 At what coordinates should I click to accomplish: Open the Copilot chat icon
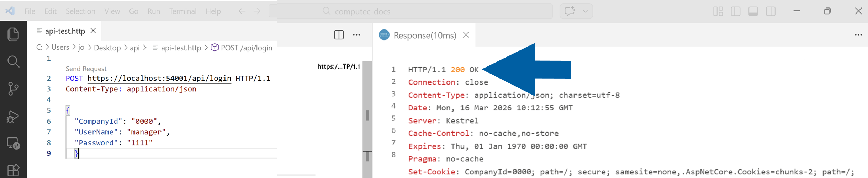[570, 11]
